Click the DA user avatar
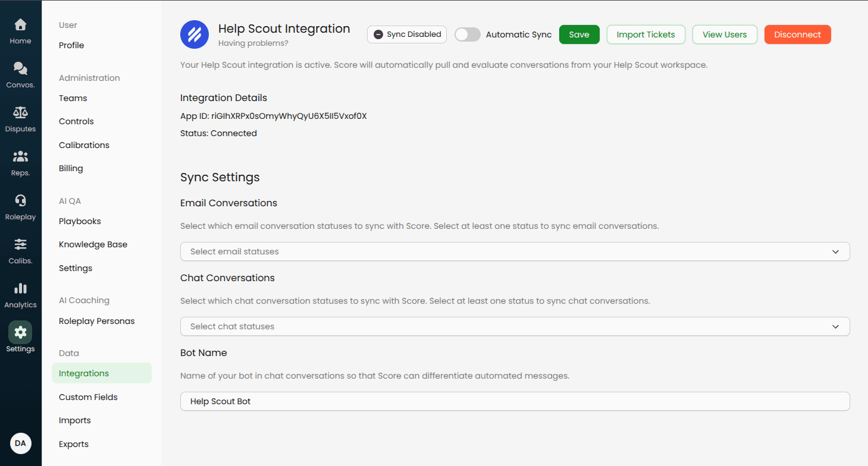The image size is (868, 466). pos(20,443)
